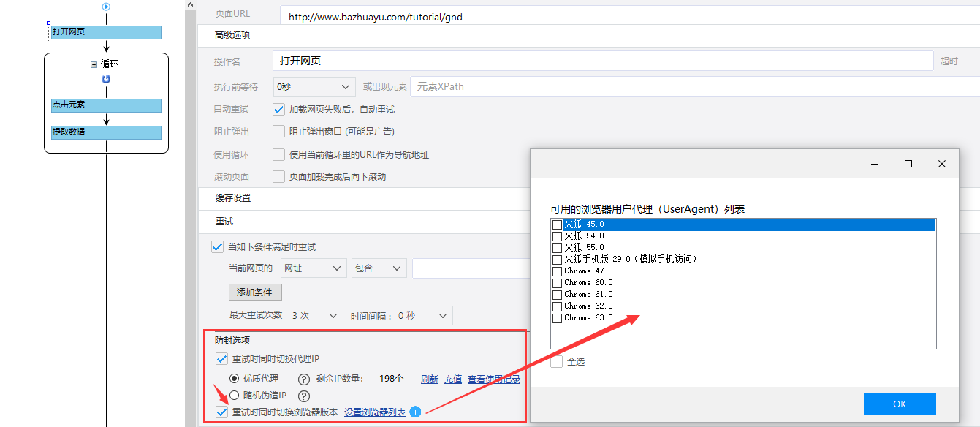Open the 执行前等待 0秒 dropdown

314,86
